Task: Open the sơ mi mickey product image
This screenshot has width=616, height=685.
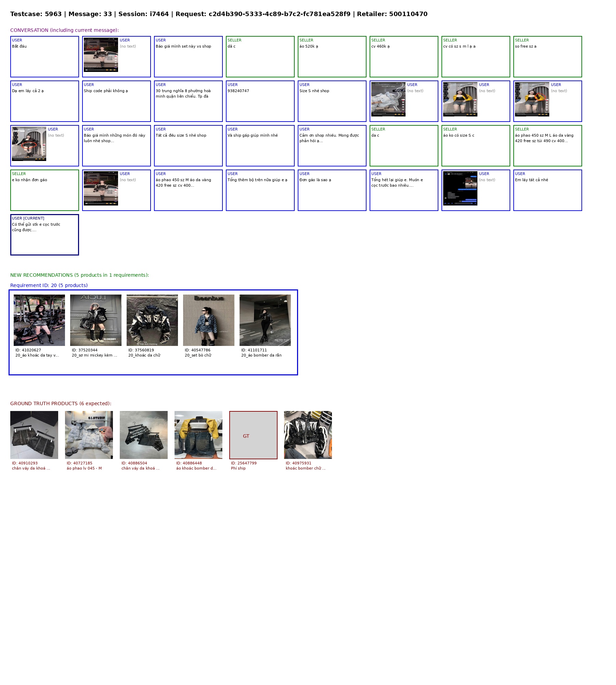Action: pos(96,320)
